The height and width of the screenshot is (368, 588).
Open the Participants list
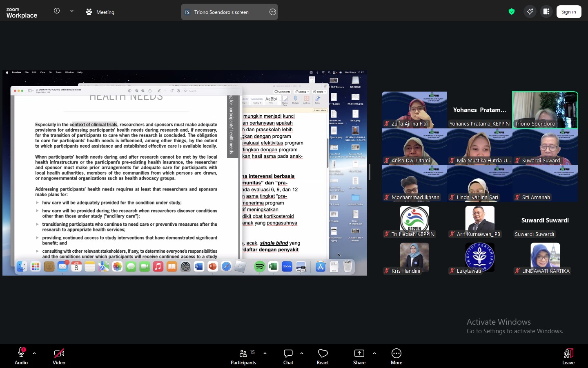pyautogui.click(x=244, y=356)
